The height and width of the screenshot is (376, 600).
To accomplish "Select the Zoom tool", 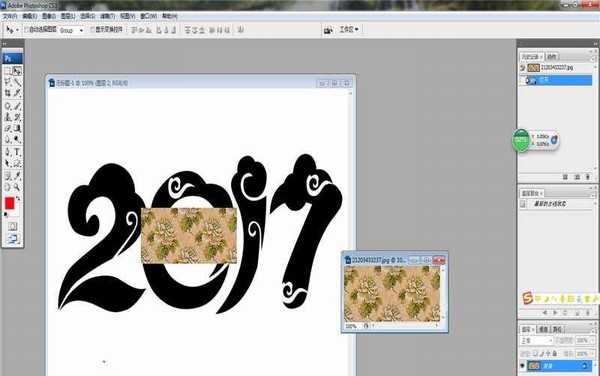I will [17, 187].
